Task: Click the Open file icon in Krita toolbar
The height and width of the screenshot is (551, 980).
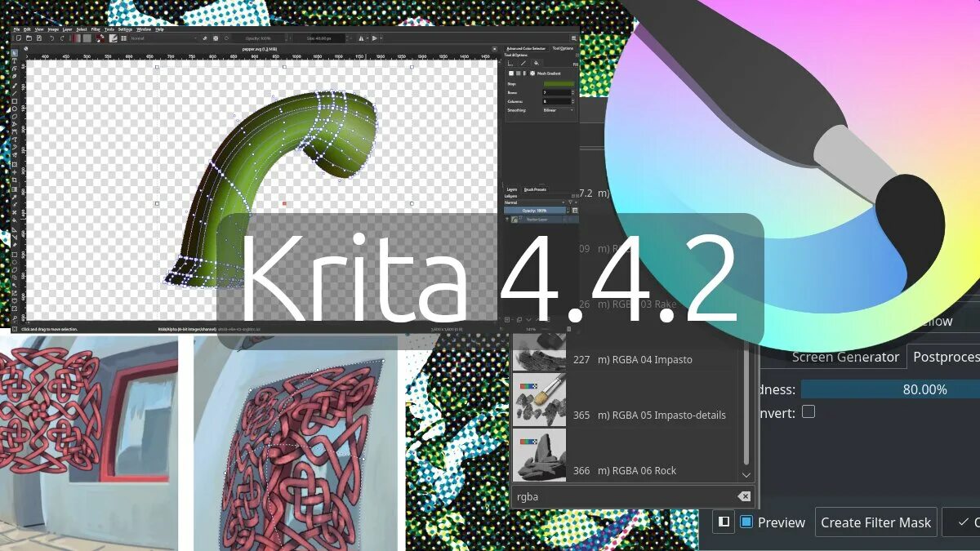Action: click(x=29, y=38)
